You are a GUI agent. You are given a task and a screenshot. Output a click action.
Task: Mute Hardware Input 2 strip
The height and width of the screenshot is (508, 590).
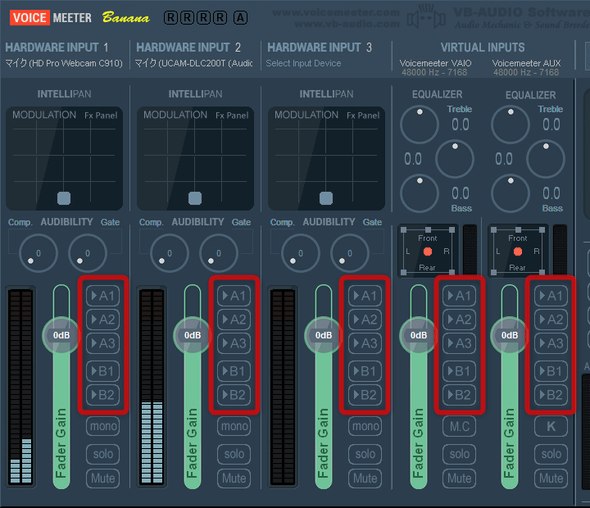tap(234, 478)
